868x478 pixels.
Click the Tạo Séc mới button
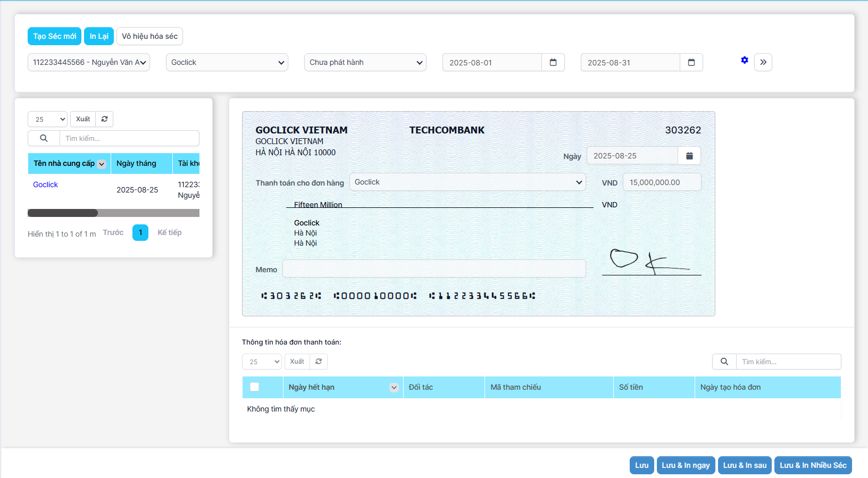click(x=54, y=36)
